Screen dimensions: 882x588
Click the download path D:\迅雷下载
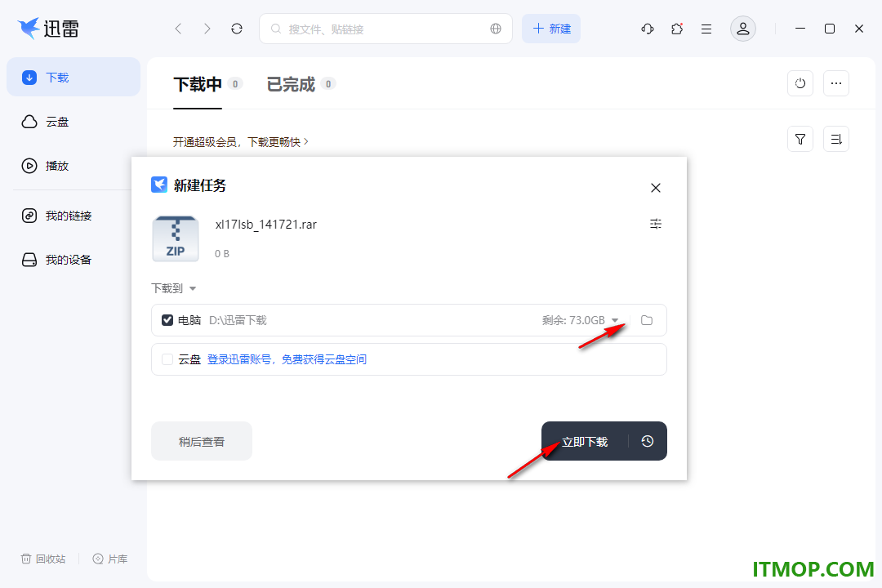coord(238,320)
